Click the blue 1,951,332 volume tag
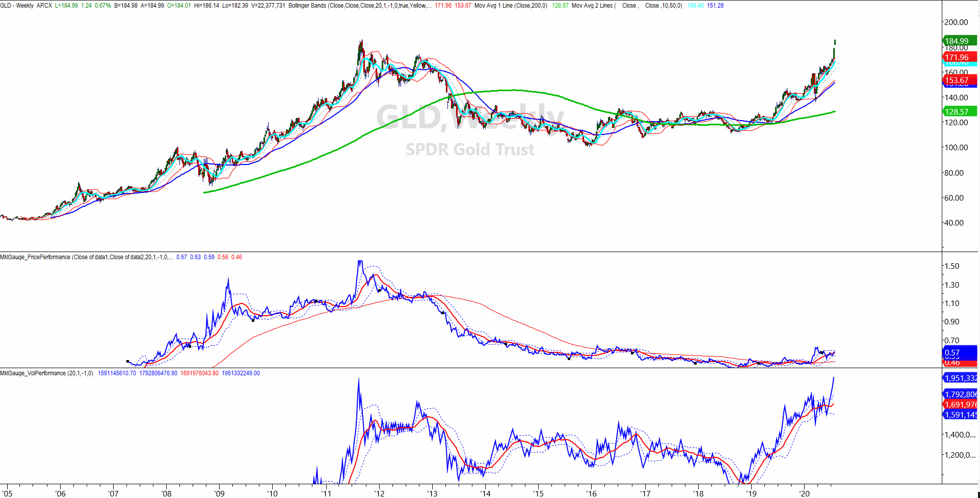 click(960, 378)
